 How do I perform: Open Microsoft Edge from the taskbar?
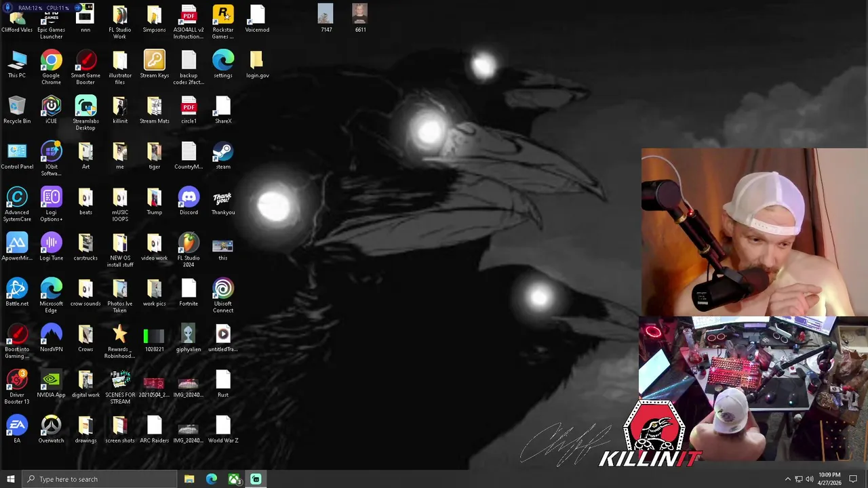pyautogui.click(x=212, y=479)
